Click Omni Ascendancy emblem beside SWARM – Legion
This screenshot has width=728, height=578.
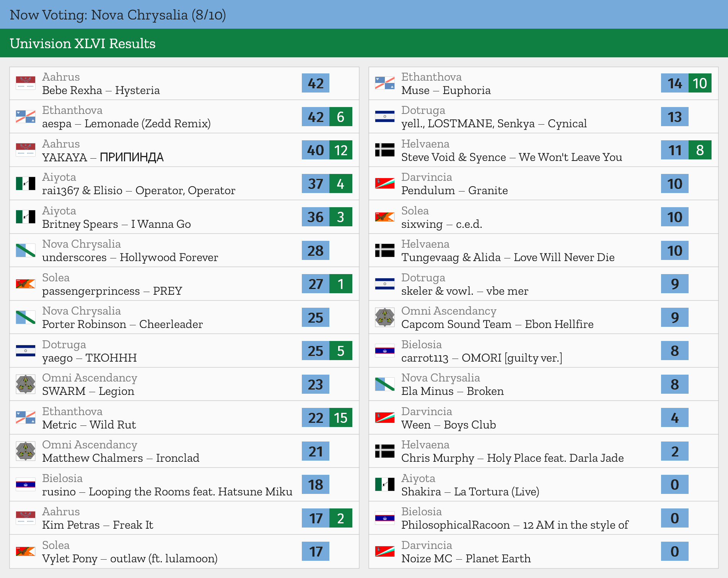click(x=26, y=384)
